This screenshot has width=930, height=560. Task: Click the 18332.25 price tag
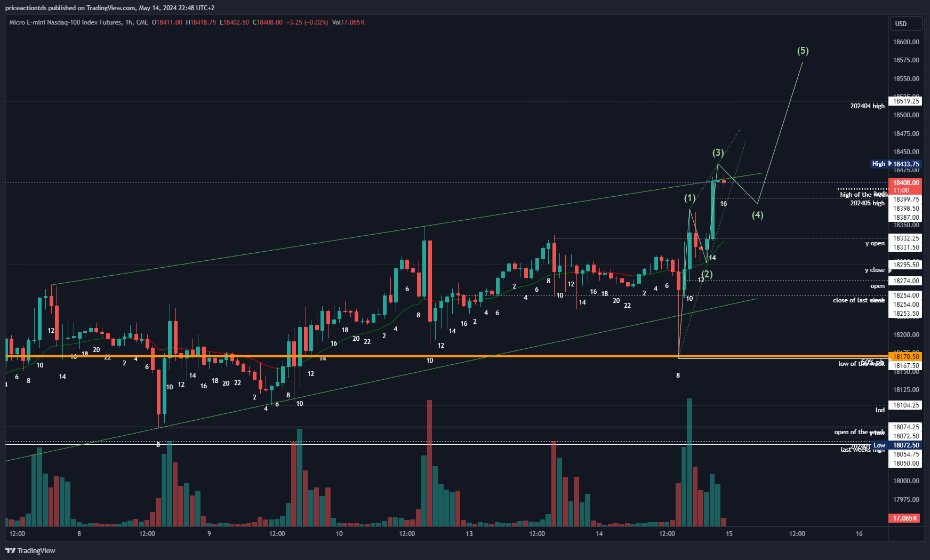(x=906, y=238)
